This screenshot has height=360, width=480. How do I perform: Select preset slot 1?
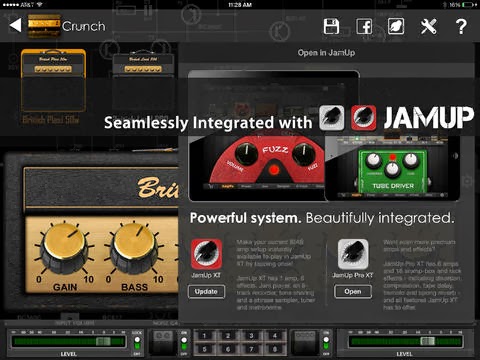point(205,335)
